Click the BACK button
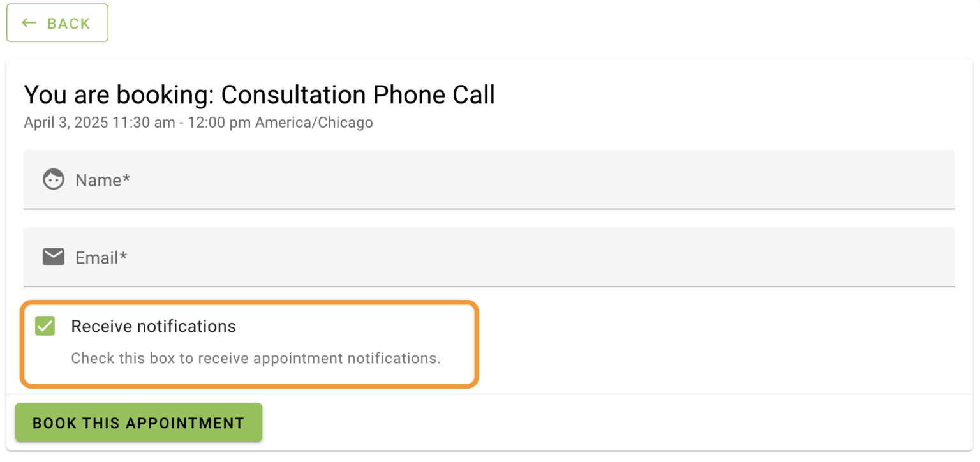980x462 pixels. click(57, 22)
